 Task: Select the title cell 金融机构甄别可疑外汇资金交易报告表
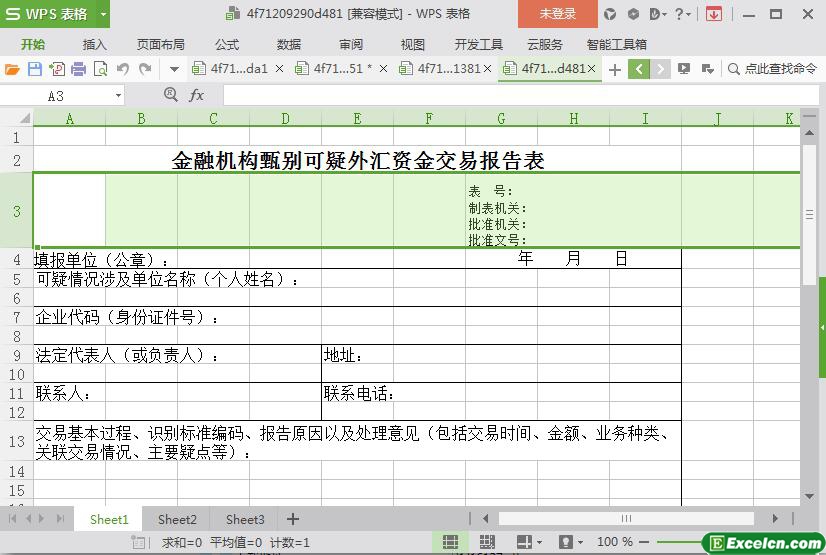[x=357, y=161]
